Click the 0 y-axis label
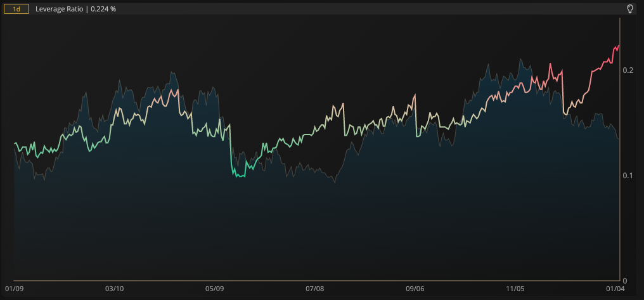Image resolution: width=644 pixels, height=300 pixels. pyautogui.click(x=625, y=281)
